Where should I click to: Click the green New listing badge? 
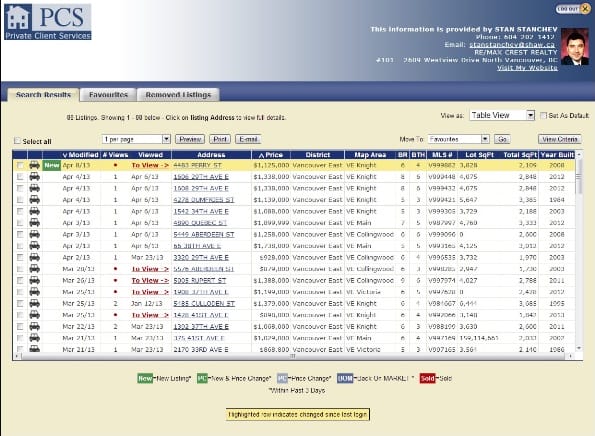[52, 165]
